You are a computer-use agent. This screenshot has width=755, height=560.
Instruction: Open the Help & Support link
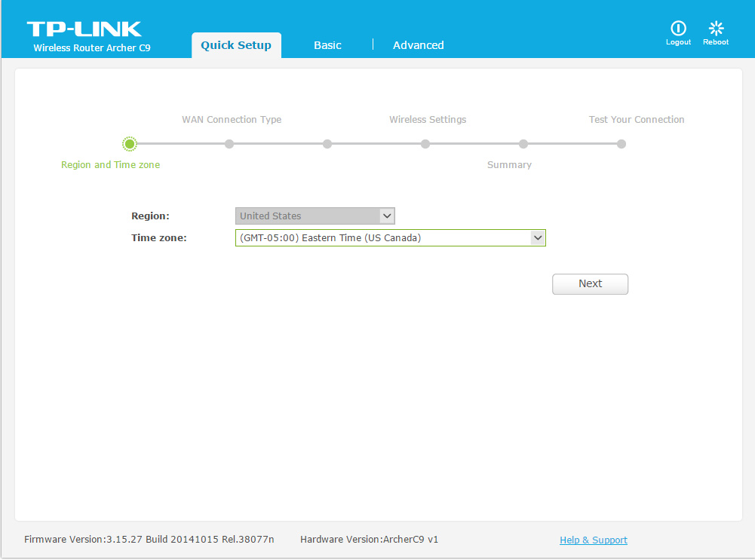(x=594, y=540)
